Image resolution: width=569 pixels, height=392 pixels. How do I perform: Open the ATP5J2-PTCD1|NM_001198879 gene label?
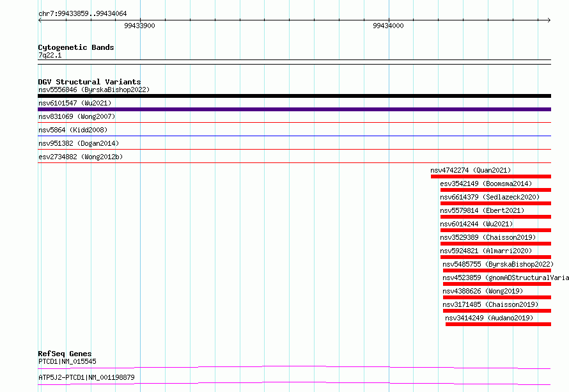[86, 377]
